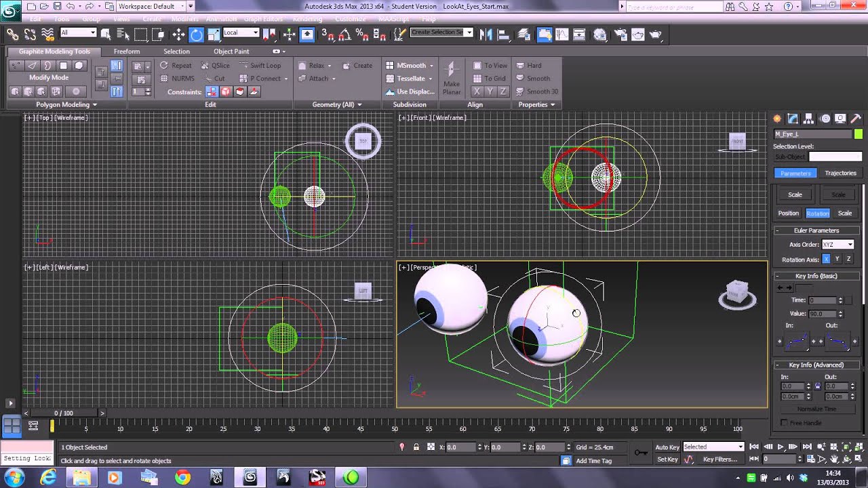Click the Add Time Tag label
Viewport: 868px width, 488px height.
593,461
